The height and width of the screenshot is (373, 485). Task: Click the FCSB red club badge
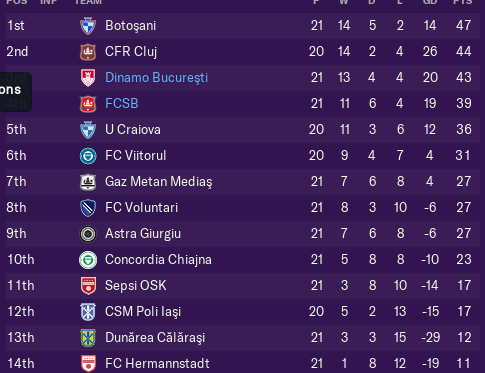(x=88, y=104)
